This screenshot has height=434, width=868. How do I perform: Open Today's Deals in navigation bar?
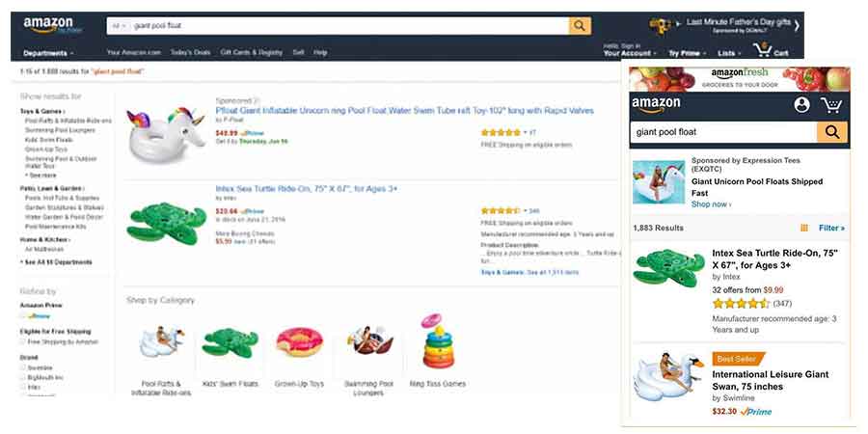pos(191,52)
